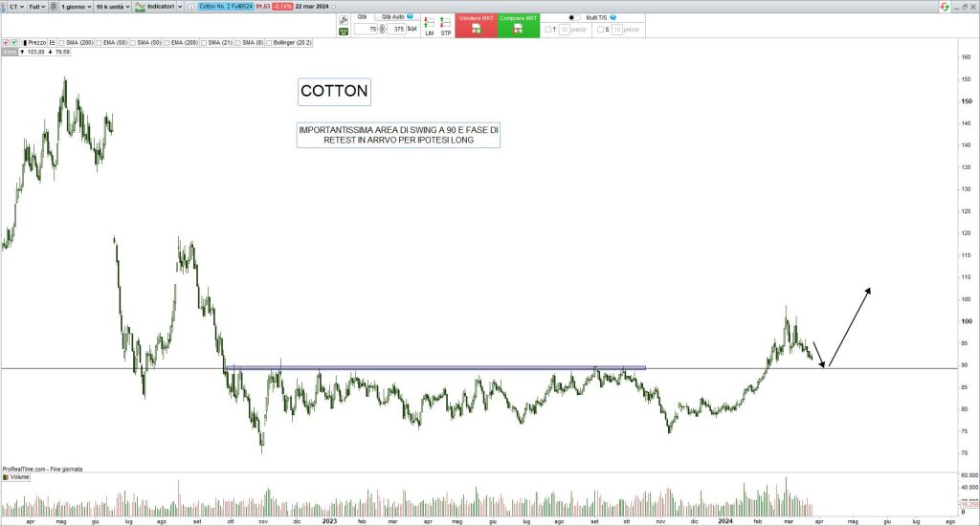Screen dimensions: 980x526
Task: Click the 90 level on price axis
Action: click(x=965, y=365)
